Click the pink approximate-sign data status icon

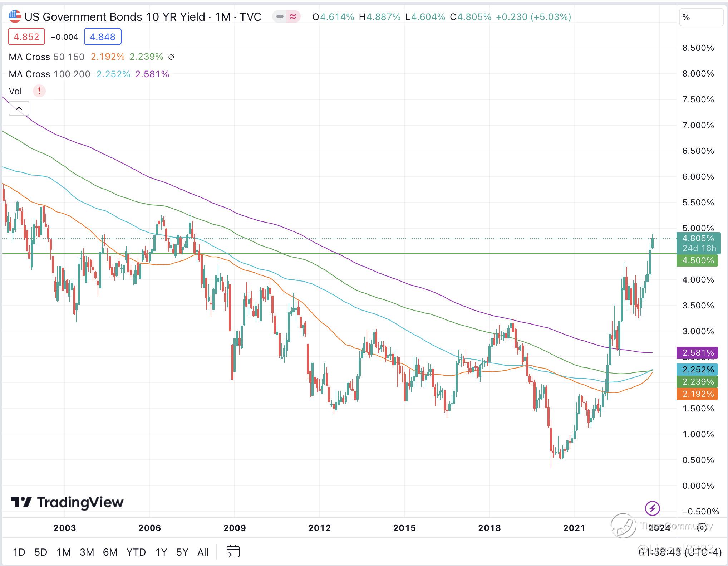click(x=293, y=16)
